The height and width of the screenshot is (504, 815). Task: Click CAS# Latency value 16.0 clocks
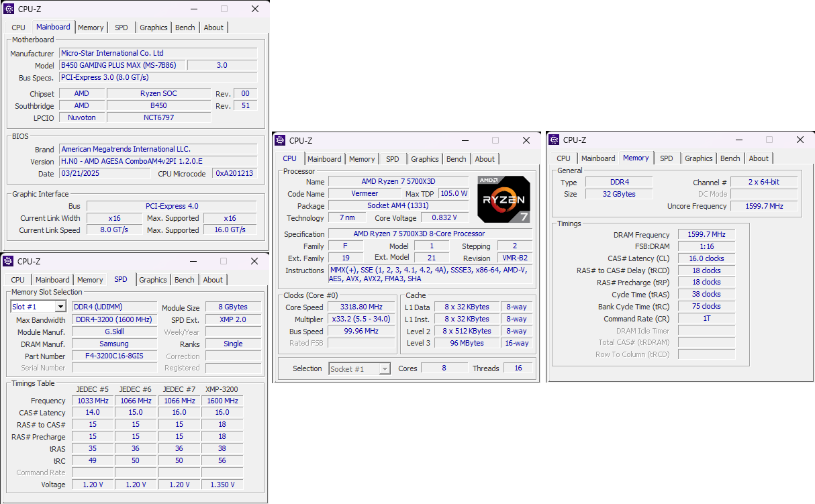706,258
